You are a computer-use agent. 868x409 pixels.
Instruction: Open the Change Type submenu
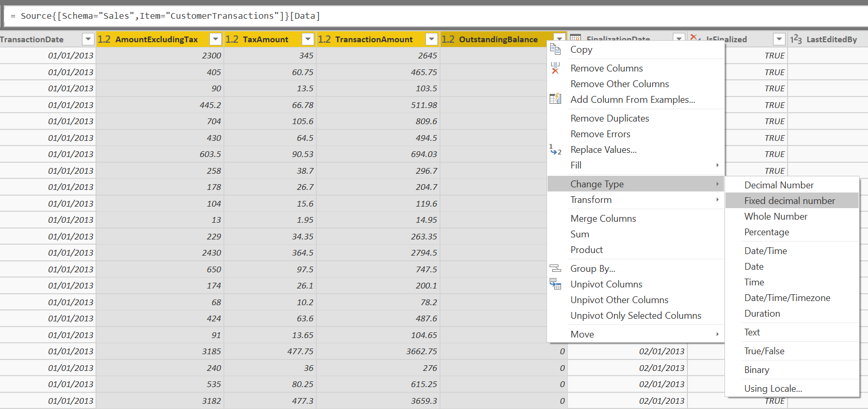click(x=636, y=184)
